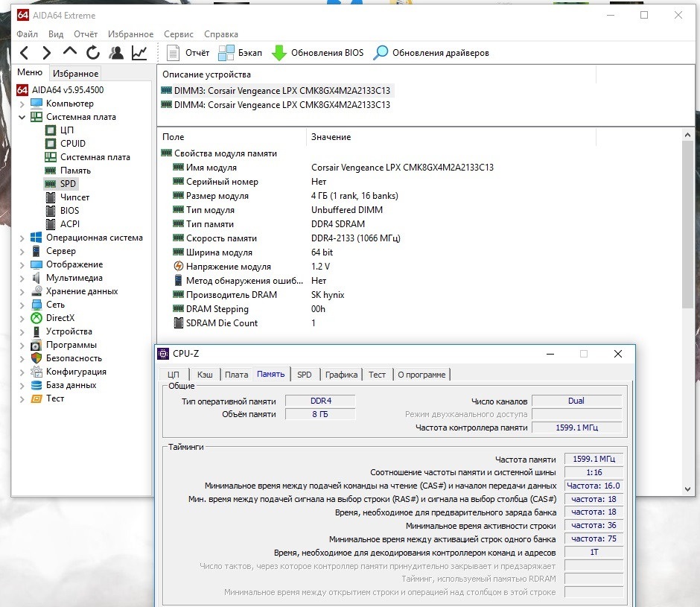Click Обновления BIOS in the toolbar
700x607 pixels.
(x=317, y=53)
